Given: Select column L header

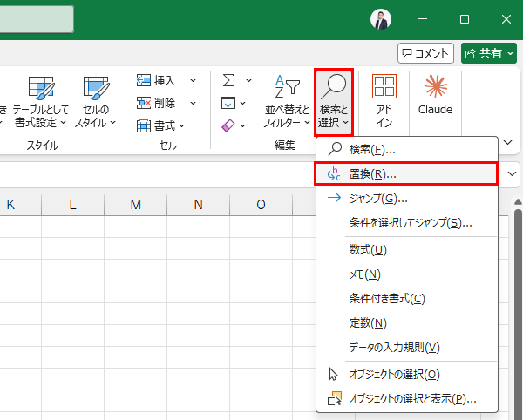Looking at the screenshot, I should click(x=72, y=204).
